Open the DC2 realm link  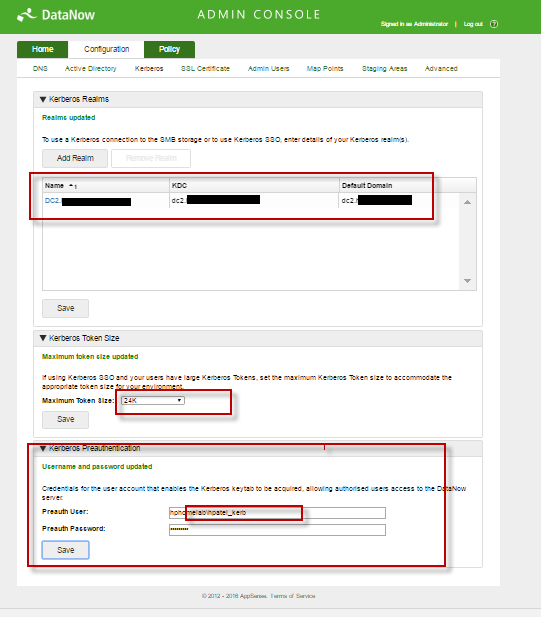[x=87, y=201]
